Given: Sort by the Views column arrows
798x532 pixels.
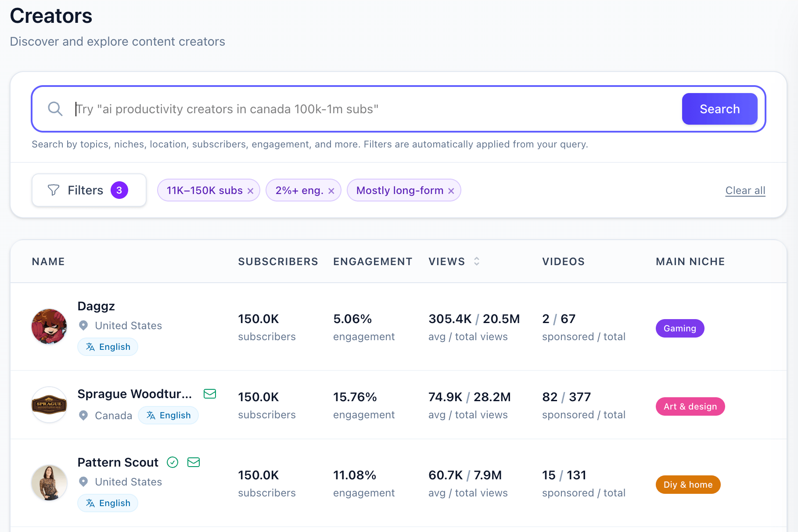Looking at the screenshot, I should pyautogui.click(x=477, y=262).
